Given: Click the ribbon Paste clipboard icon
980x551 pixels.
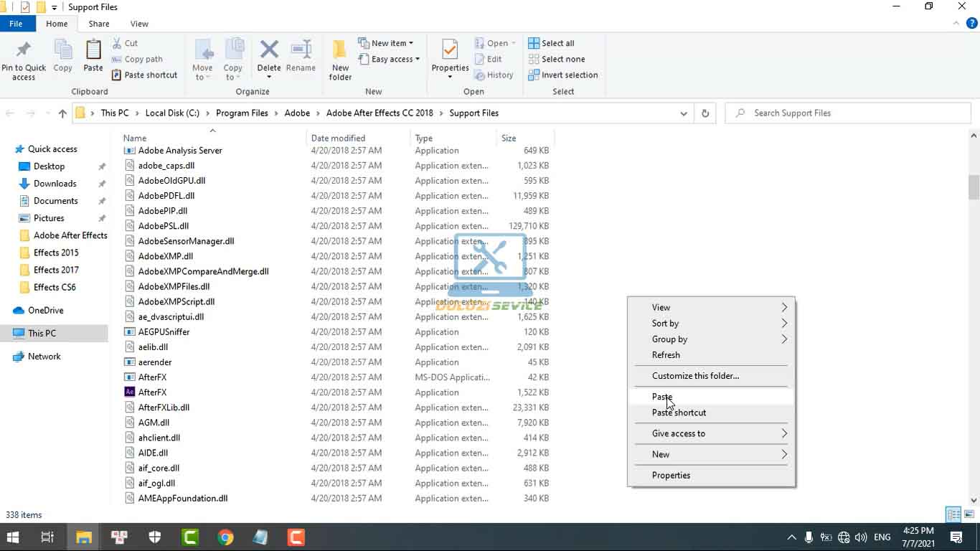Looking at the screenshot, I should [x=93, y=52].
